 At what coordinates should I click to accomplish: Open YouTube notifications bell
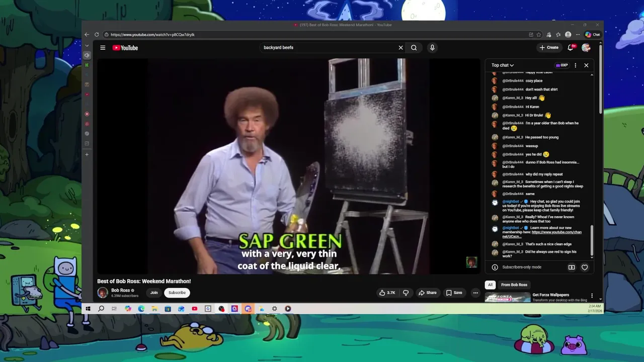[571, 47]
